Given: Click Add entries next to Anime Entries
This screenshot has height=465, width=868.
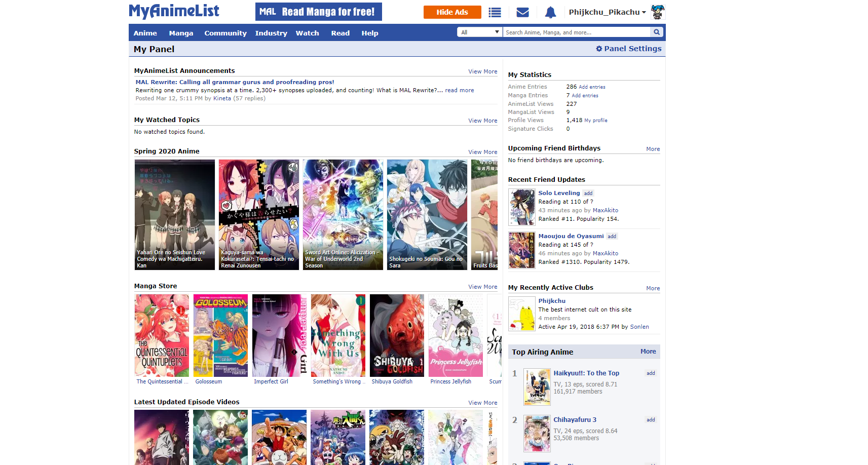Looking at the screenshot, I should click(x=592, y=87).
